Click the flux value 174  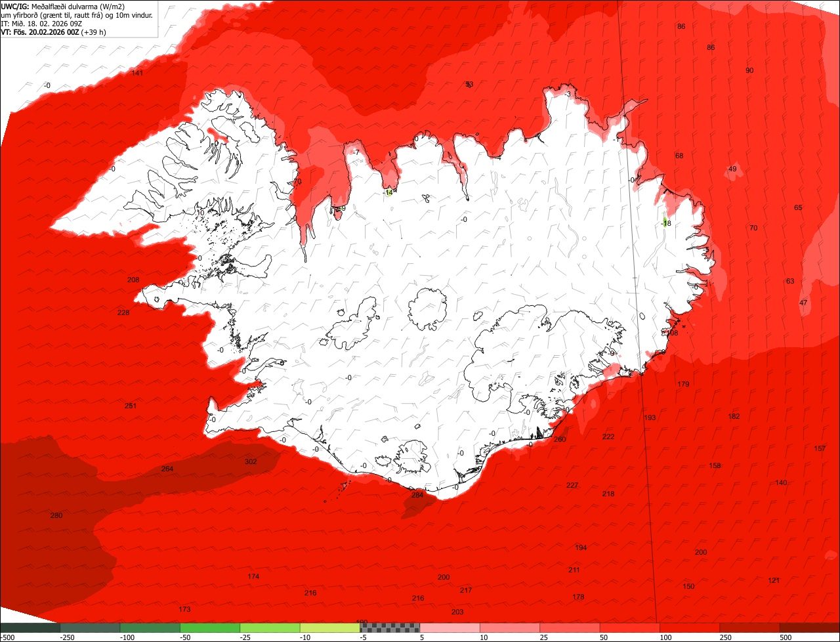253,576
